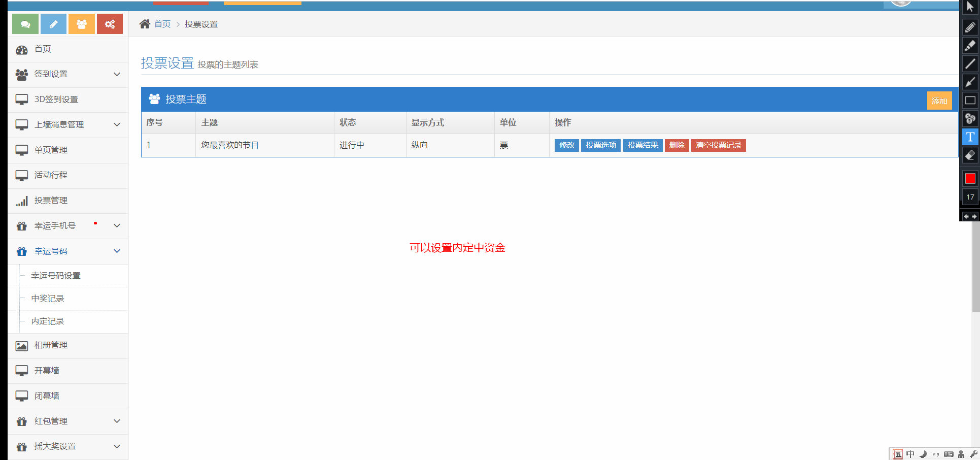Viewport: 980px width, 460px height.
Task: Click the green chat bubbles shortcut icon
Action: point(25,24)
